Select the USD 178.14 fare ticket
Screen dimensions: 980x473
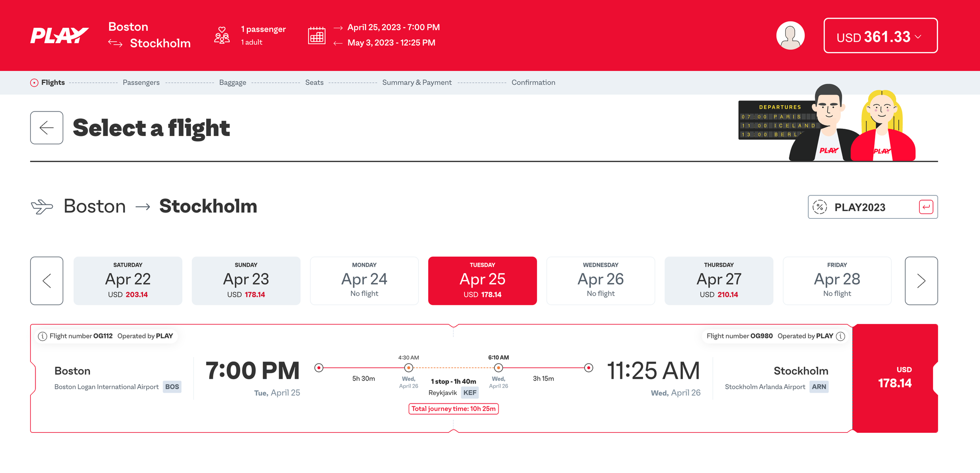pyautogui.click(x=895, y=378)
